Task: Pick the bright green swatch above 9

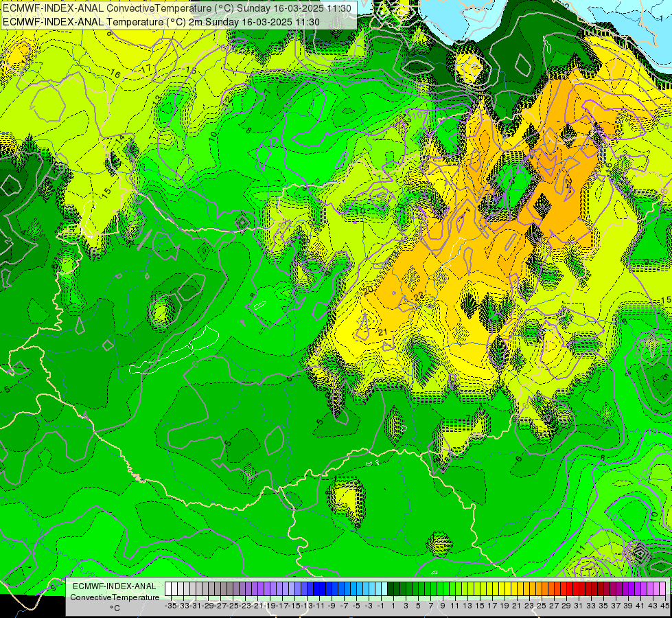Action: click(x=440, y=589)
